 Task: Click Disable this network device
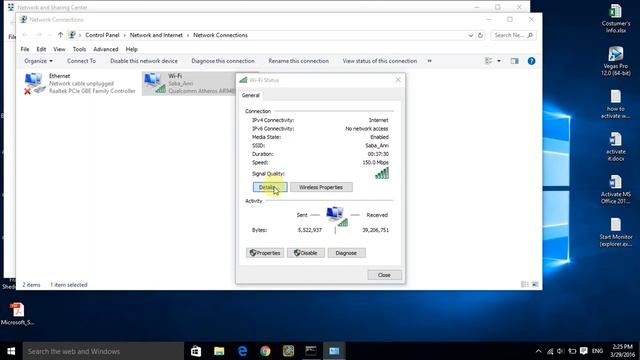(x=144, y=61)
